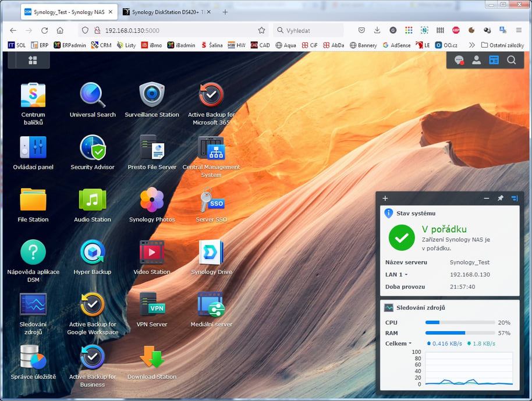The width and height of the screenshot is (532, 401).
Task: Minimize the widget panel
Action: tap(487, 198)
